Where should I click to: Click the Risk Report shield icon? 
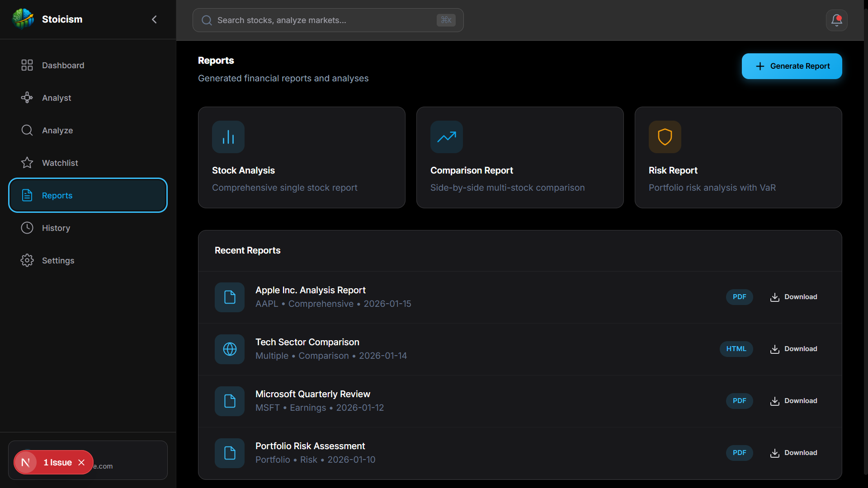pos(665,137)
